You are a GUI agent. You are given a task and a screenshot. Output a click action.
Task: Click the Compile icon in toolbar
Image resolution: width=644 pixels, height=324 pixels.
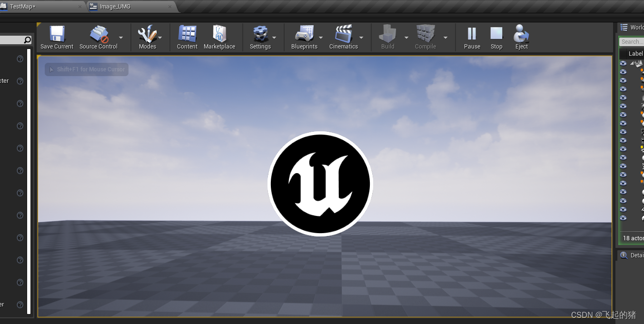point(426,34)
